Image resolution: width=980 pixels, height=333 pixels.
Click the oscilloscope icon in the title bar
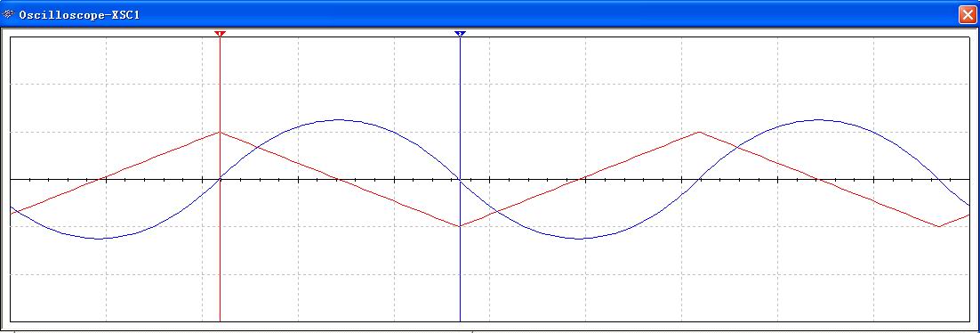[x=7, y=13]
